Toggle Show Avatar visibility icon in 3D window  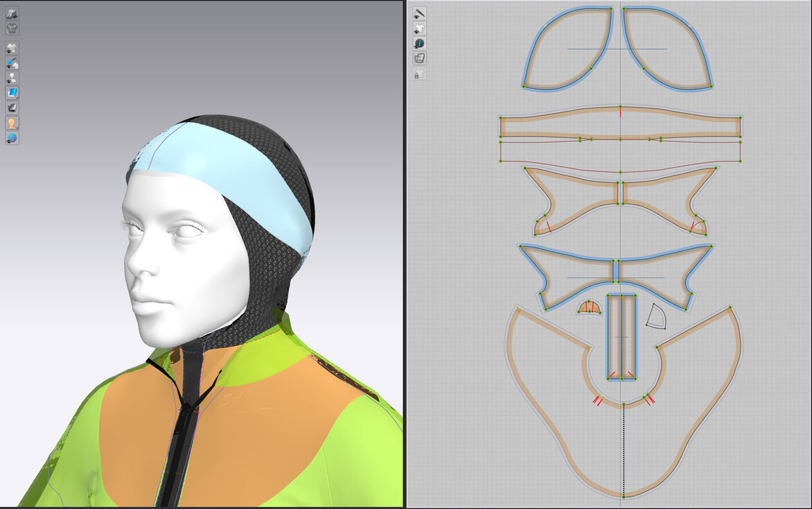pos(12,78)
